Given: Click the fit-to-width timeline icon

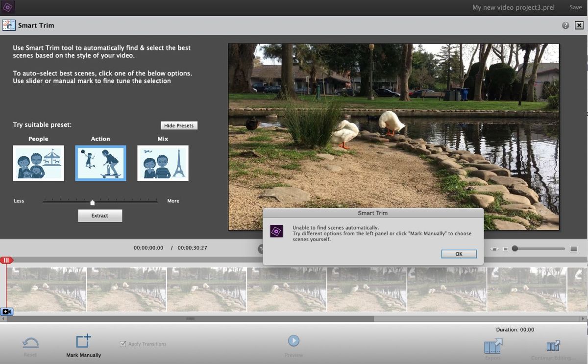Looking at the screenshot, I should [x=494, y=249].
